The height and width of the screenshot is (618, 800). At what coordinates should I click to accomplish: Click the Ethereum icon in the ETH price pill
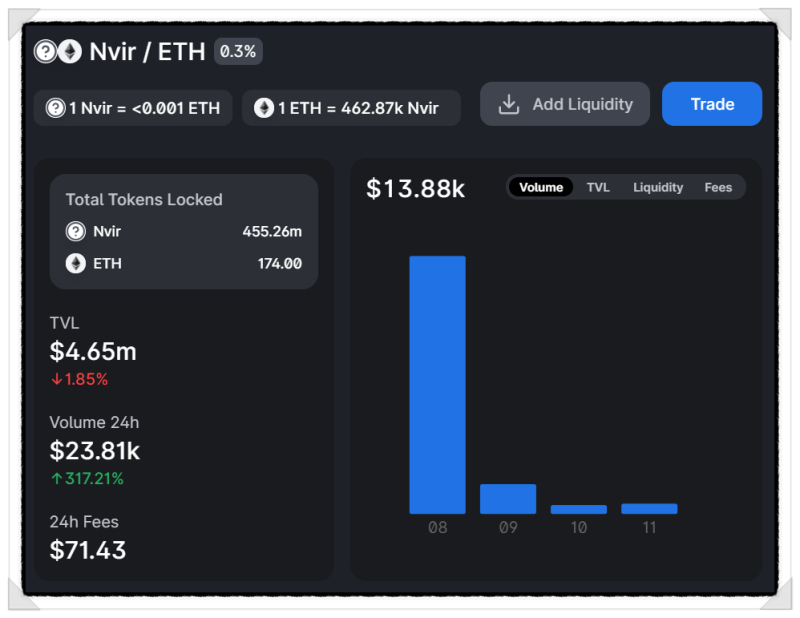[x=264, y=108]
